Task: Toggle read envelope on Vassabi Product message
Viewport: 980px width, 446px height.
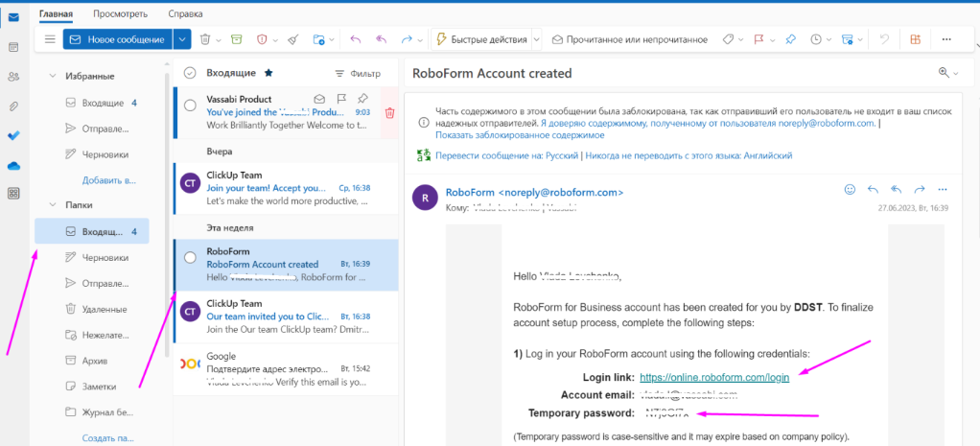Action: coord(319,99)
